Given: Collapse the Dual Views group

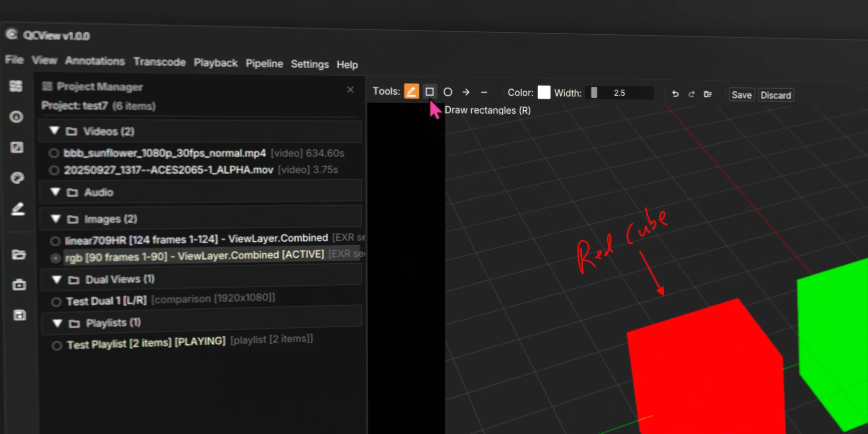Looking at the screenshot, I should point(56,280).
